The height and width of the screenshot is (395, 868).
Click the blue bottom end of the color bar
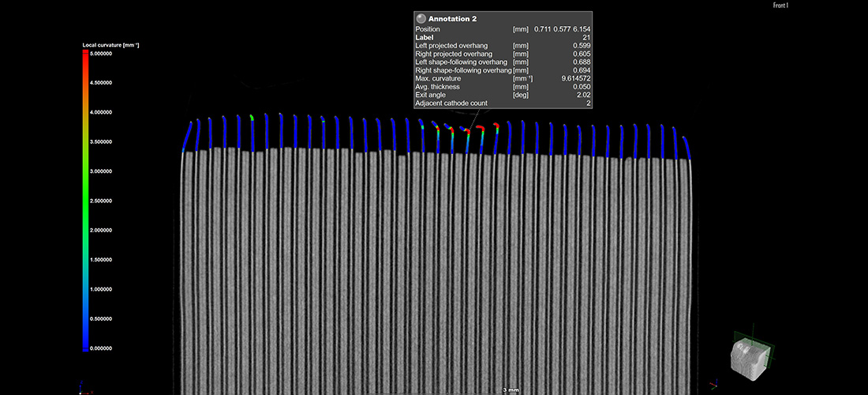(85, 349)
